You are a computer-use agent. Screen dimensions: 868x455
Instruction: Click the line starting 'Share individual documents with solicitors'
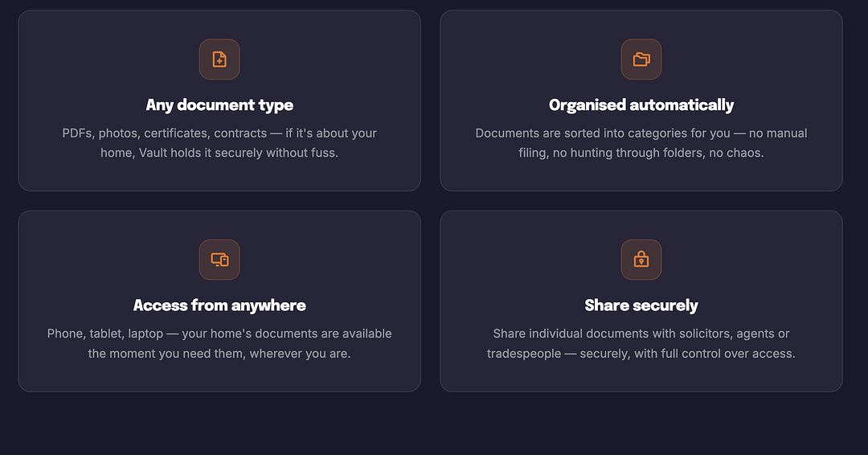point(641,334)
